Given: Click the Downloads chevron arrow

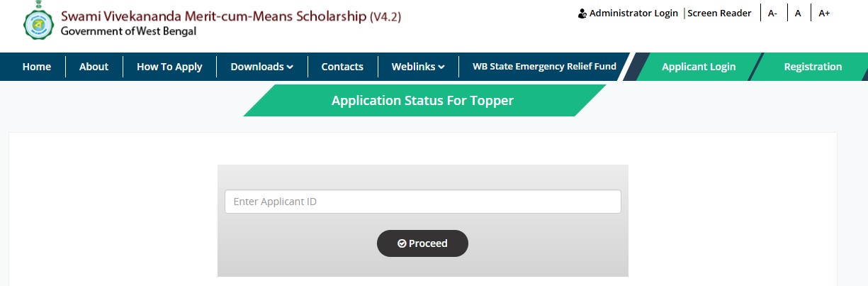Looking at the screenshot, I should pyautogui.click(x=290, y=67).
